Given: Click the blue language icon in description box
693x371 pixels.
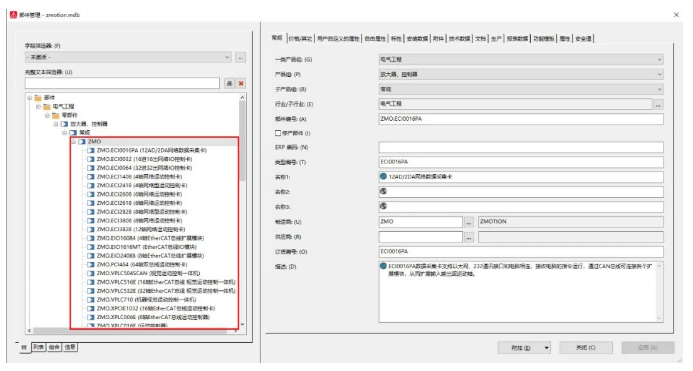Looking at the screenshot, I should coord(383,266).
